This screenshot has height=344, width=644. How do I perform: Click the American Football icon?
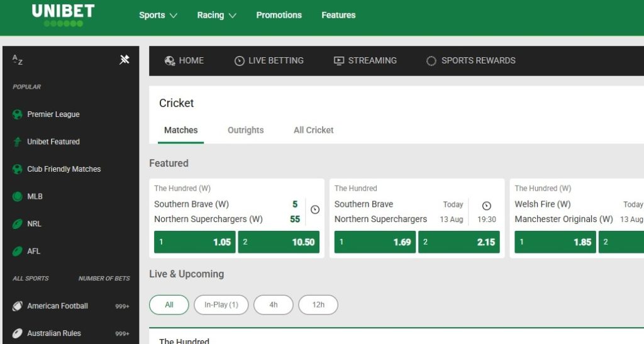tap(17, 306)
